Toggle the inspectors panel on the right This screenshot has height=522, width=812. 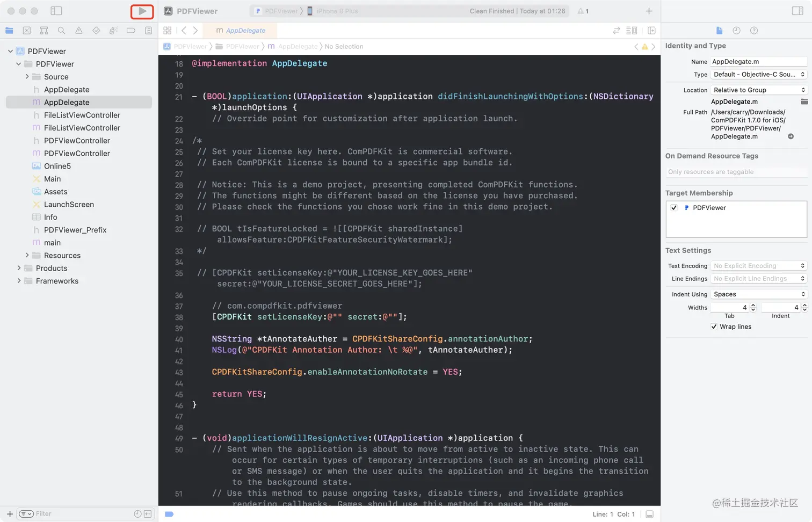798,11
